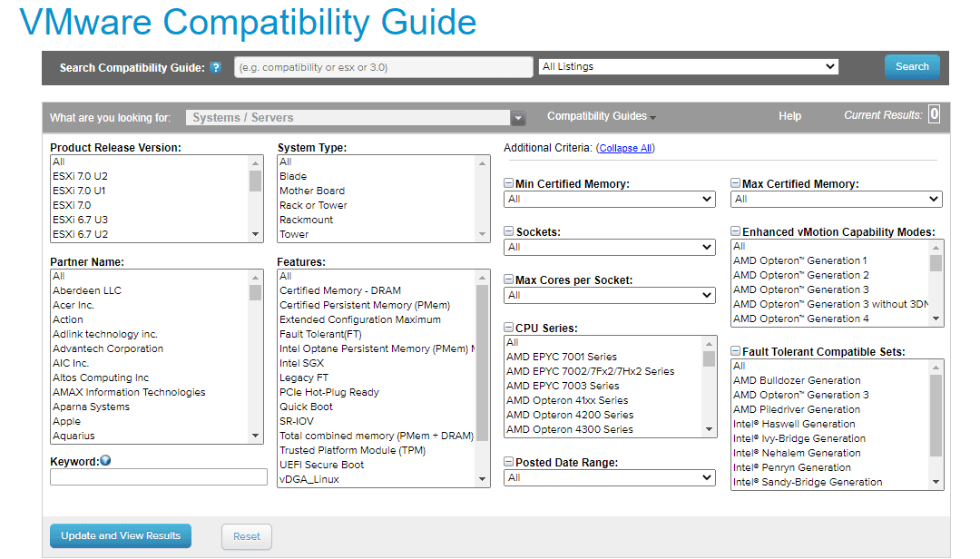980x559 pixels.
Task: Open the All Listings dropdown
Action: [688, 67]
